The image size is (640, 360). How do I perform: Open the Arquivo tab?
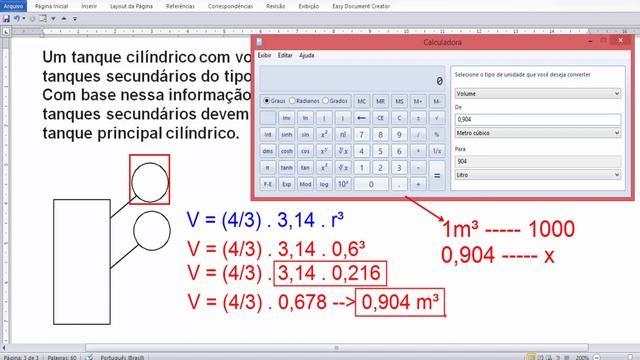(x=13, y=6)
